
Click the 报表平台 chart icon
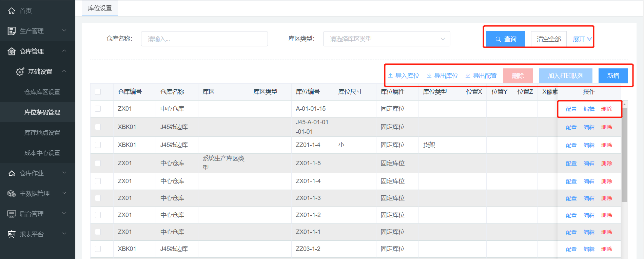12,234
